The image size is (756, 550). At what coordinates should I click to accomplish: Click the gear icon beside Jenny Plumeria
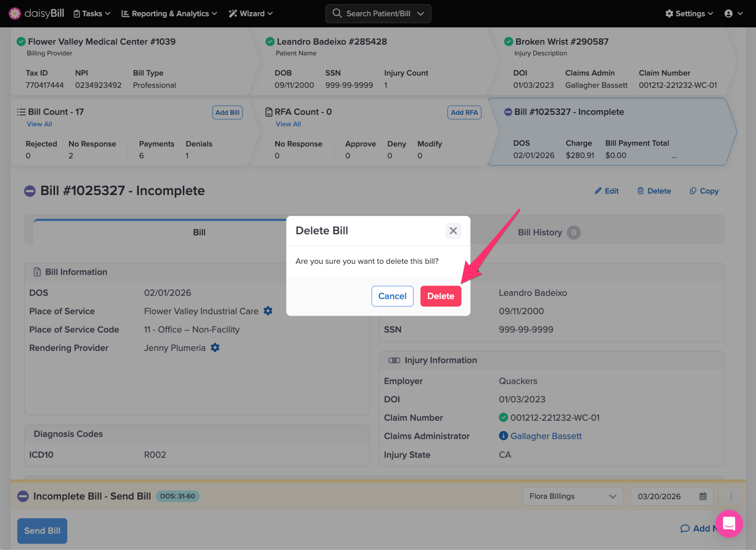pyautogui.click(x=215, y=348)
